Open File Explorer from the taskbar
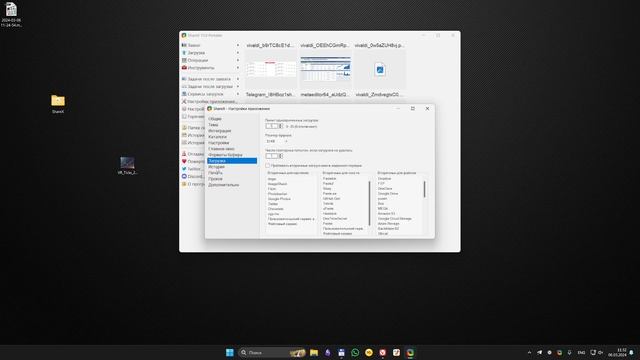The image size is (640, 360). 314,353
